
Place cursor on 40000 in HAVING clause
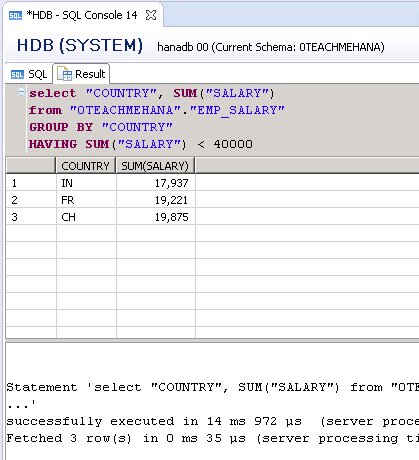(x=233, y=144)
